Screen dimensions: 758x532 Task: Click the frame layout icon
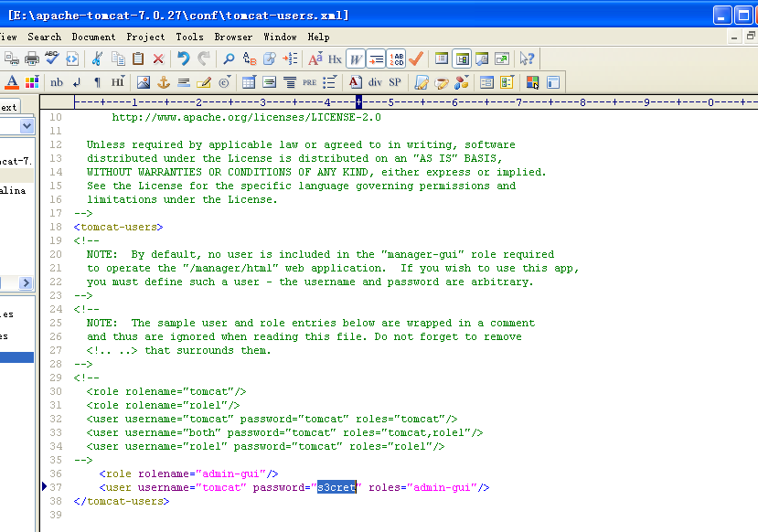tap(553, 82)
